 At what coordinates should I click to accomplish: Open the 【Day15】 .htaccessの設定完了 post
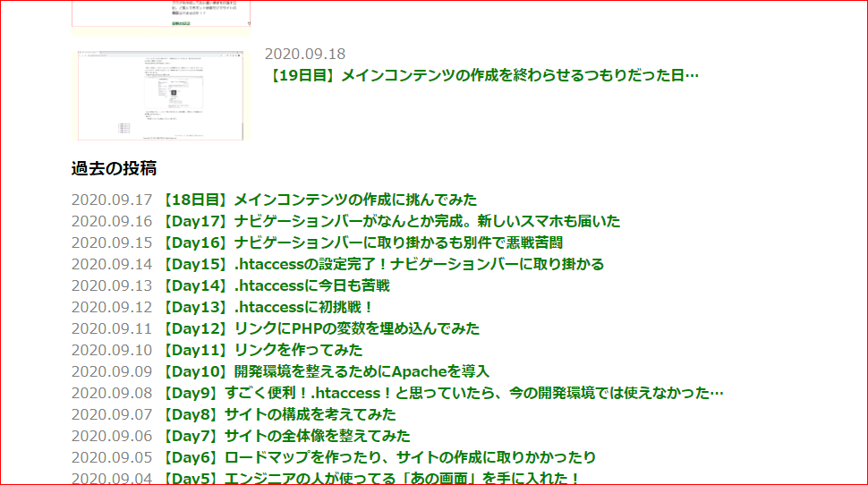381,264
